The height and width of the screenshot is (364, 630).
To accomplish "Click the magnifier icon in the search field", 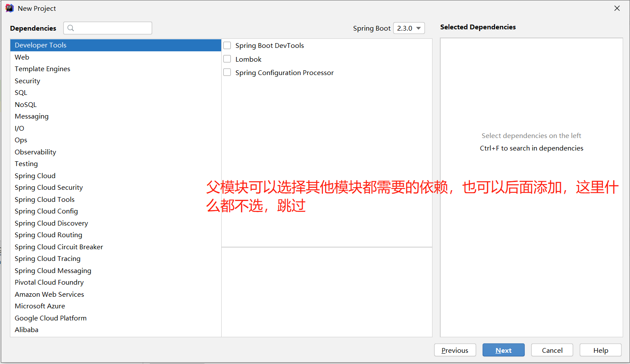I will 70,28.
